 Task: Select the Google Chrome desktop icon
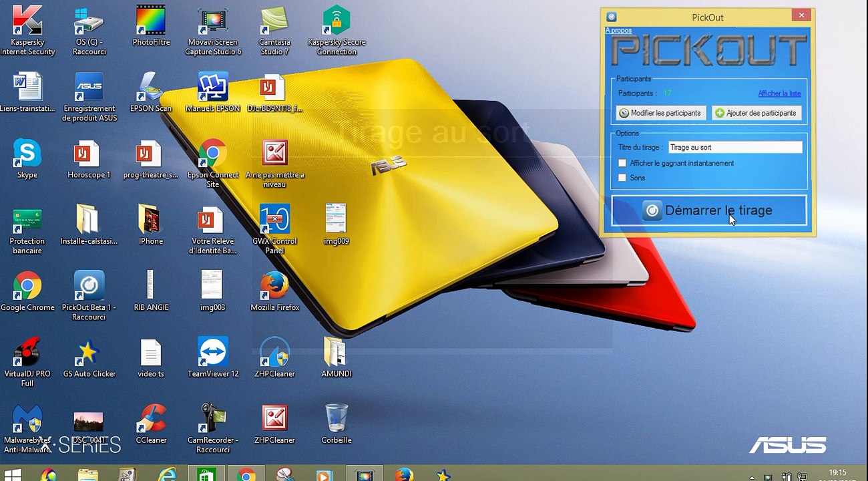tap(27, 291)
